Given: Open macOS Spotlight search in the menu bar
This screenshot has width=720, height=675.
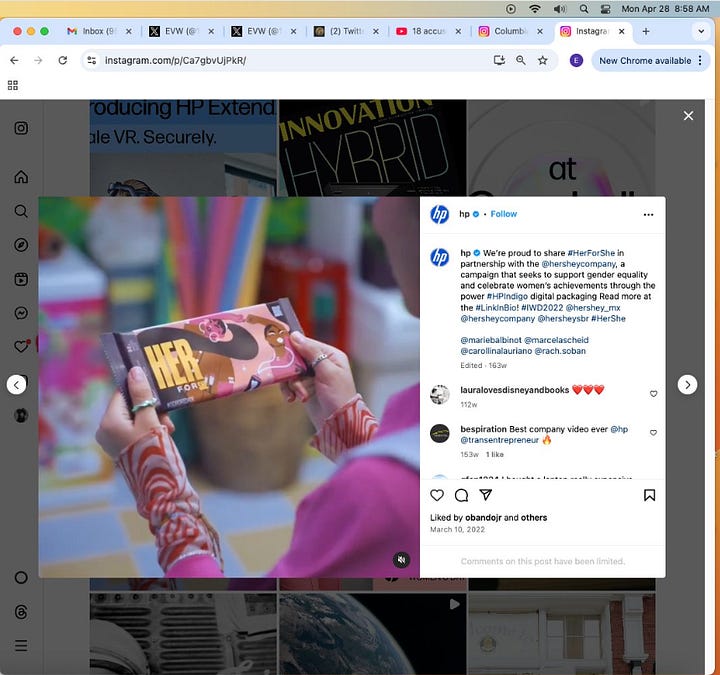Looking at the screenshot, I should (584, 9).
